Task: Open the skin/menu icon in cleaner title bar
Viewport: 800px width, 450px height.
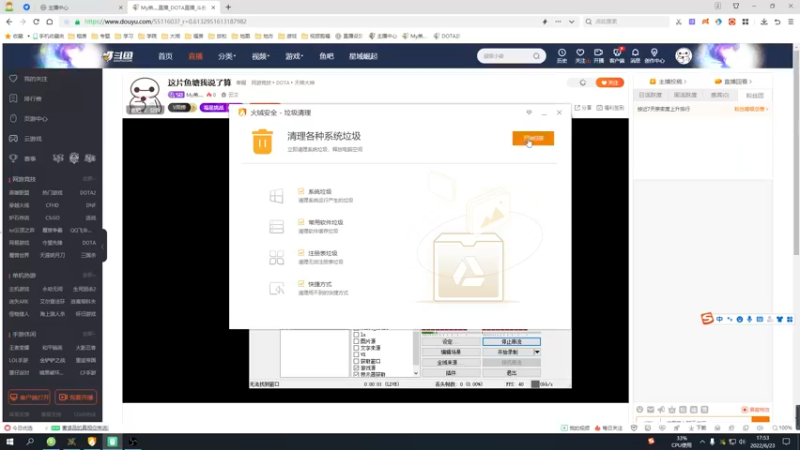Action: click(529, 112)
